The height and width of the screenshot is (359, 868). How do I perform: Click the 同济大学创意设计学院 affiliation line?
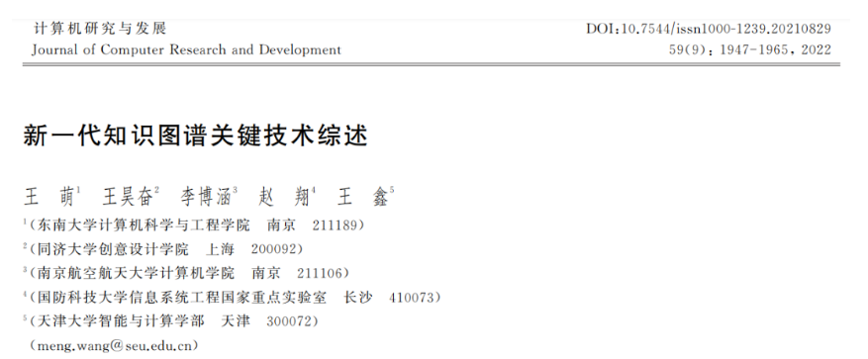[163, 249]
